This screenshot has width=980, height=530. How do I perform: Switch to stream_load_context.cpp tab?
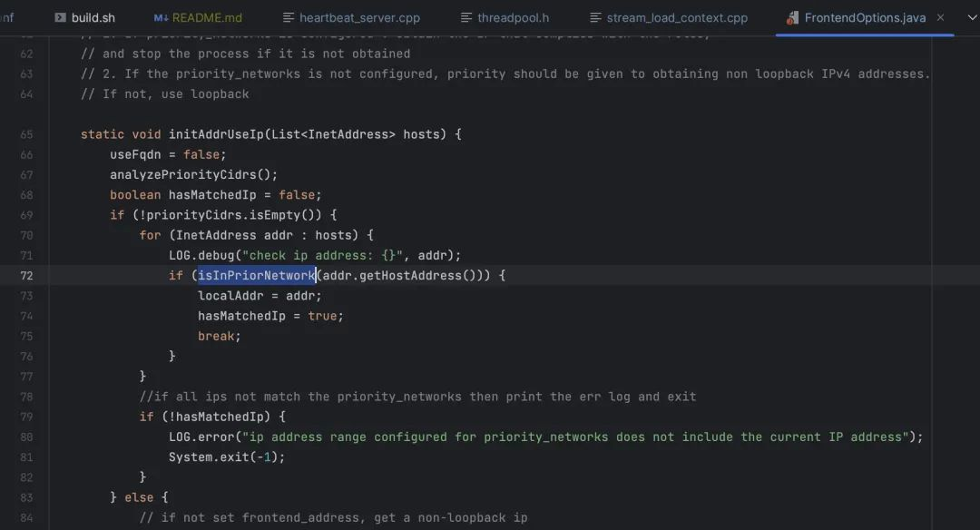669,17
